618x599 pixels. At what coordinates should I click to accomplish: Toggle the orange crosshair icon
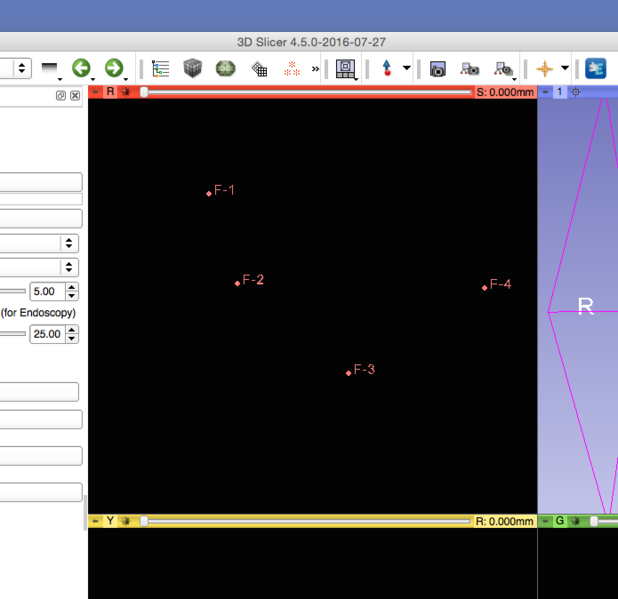[544, 69]
